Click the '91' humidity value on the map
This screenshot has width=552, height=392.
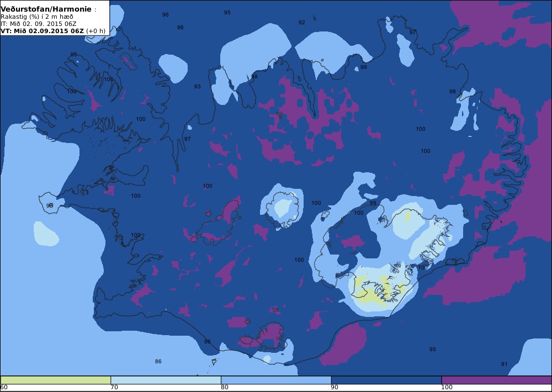[504, 364]
